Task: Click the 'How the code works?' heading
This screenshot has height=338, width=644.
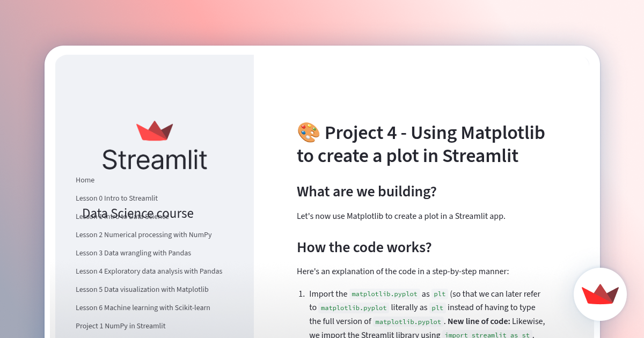Action: [364, 247]
